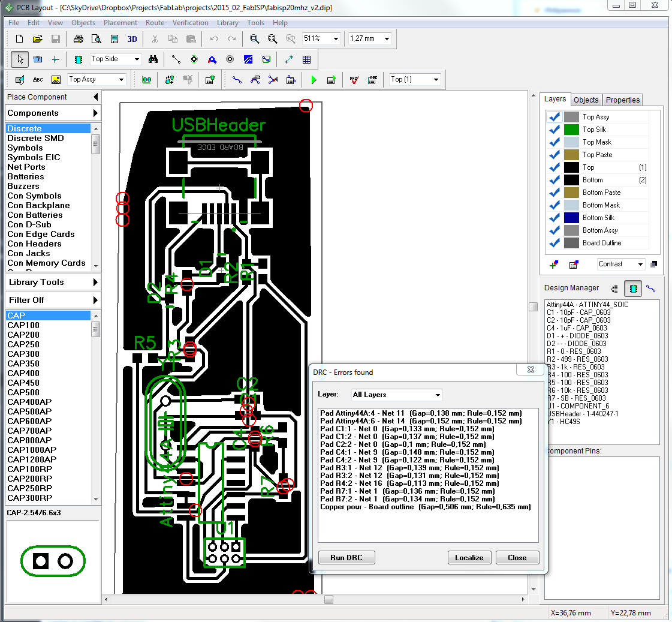The width and height of the screenshot is (672, 622).
Task: Open a file with the folder icon
Action: pyautogui.click(x=37, y=38)
